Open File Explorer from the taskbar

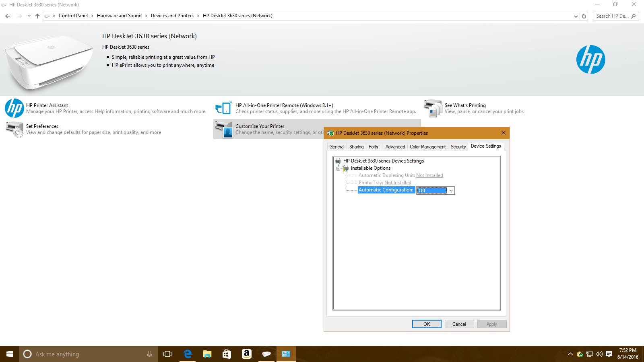pos(207,354)
